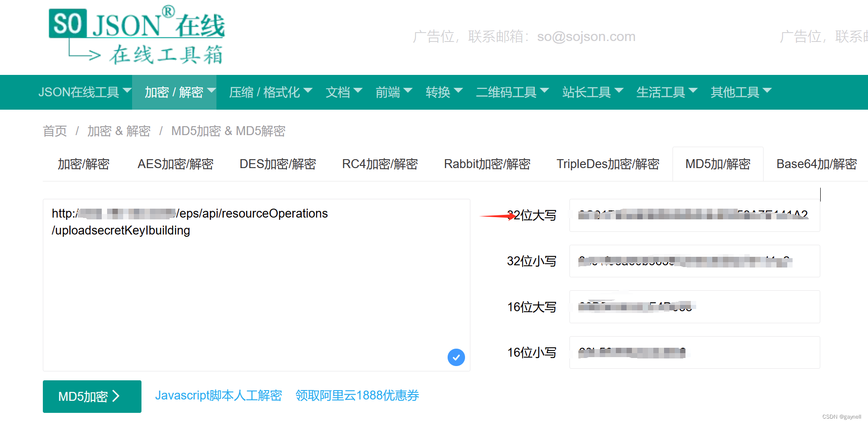Open the 前端 dropdown
Image resolution: width=868 pixels, height=424 pixels.
click(x=394, y=92)
